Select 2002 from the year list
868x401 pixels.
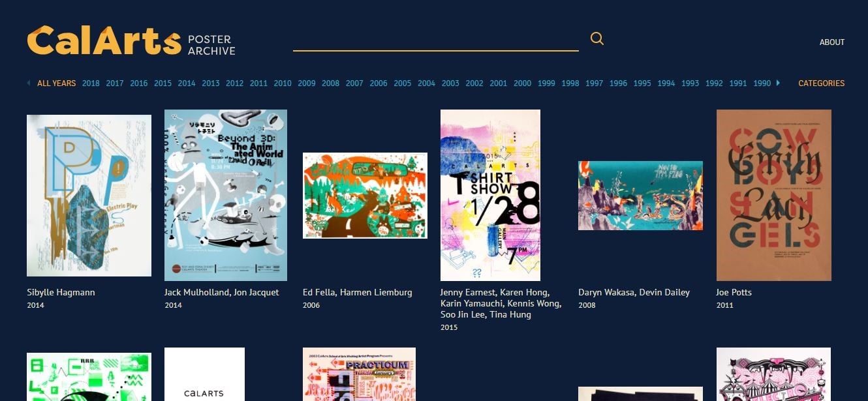474,83
